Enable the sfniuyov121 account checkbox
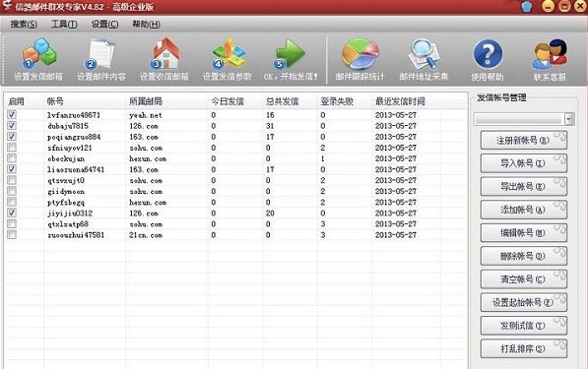588x369 pixels. pos(12,148)
